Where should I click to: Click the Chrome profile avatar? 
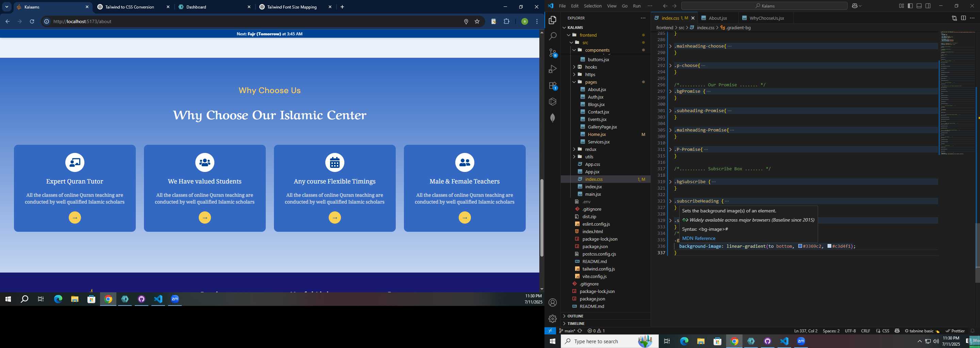[x=525, y=22]
